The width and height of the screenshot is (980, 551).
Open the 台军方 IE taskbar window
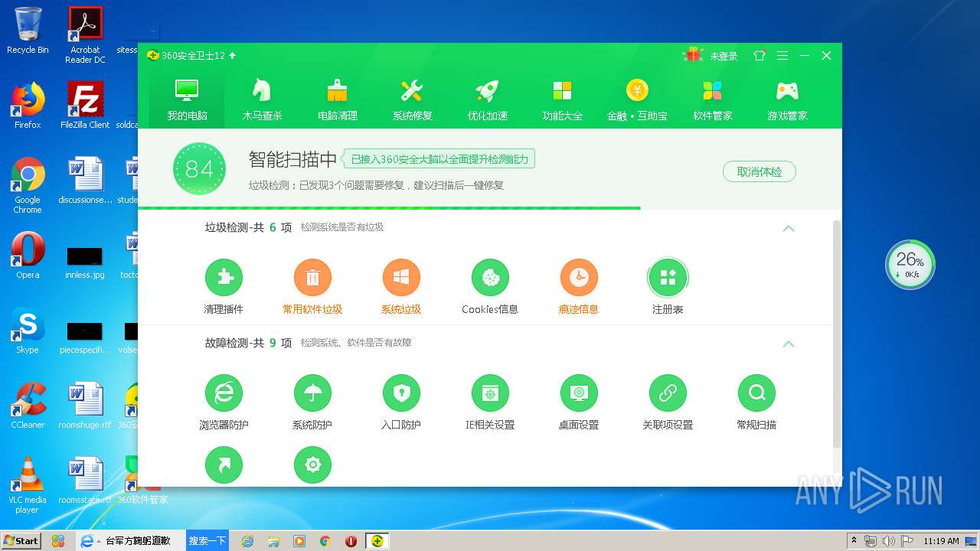(131, 540)
